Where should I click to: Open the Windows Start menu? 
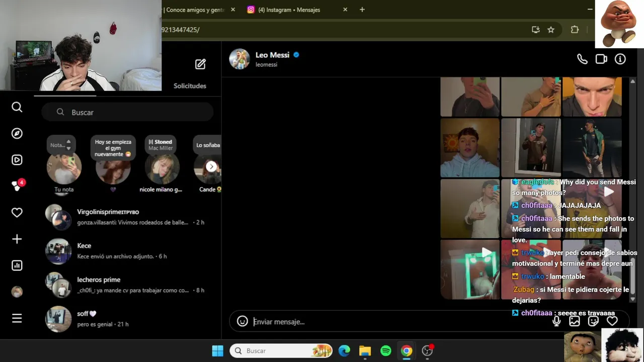(x=217, y=351)
